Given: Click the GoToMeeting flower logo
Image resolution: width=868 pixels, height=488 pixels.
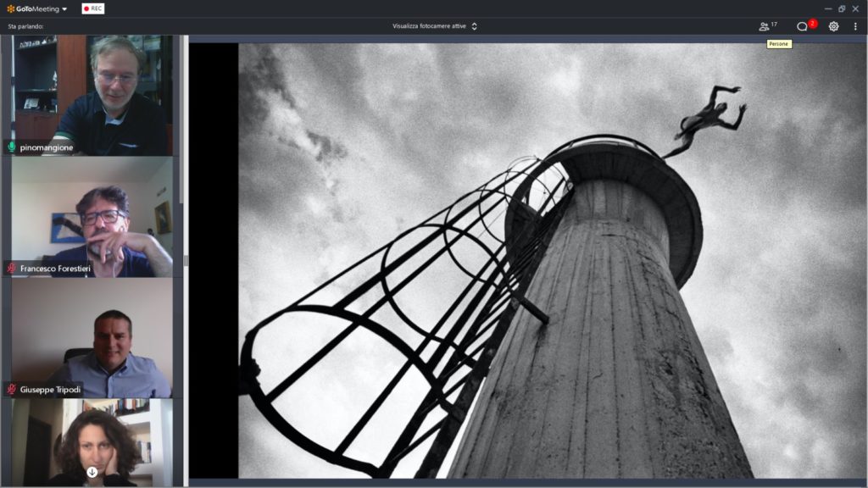Looking at the screenshot, I should pos(10,8).
